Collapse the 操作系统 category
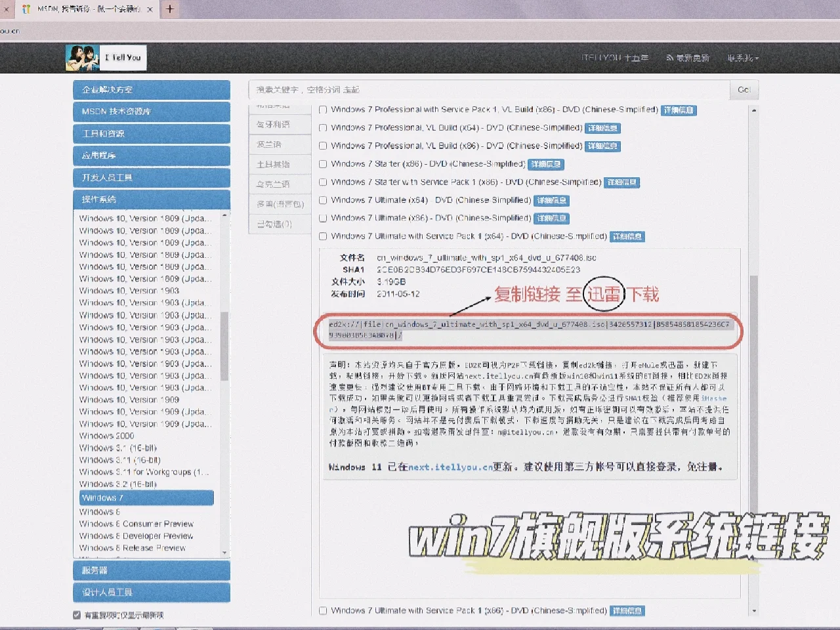Screen dimensions: 840x630 pyautogui.click(x=151, y=199)
